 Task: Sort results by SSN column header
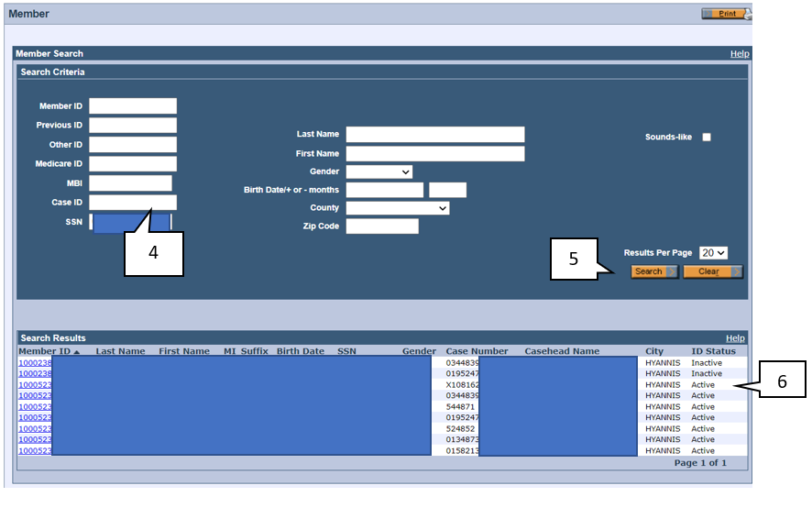(x=346, y=351)
